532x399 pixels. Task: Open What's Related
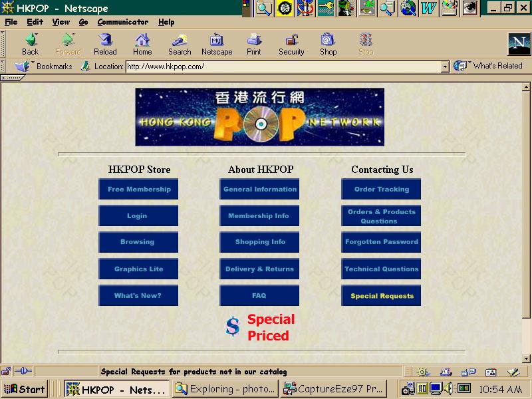coord(488,66)
